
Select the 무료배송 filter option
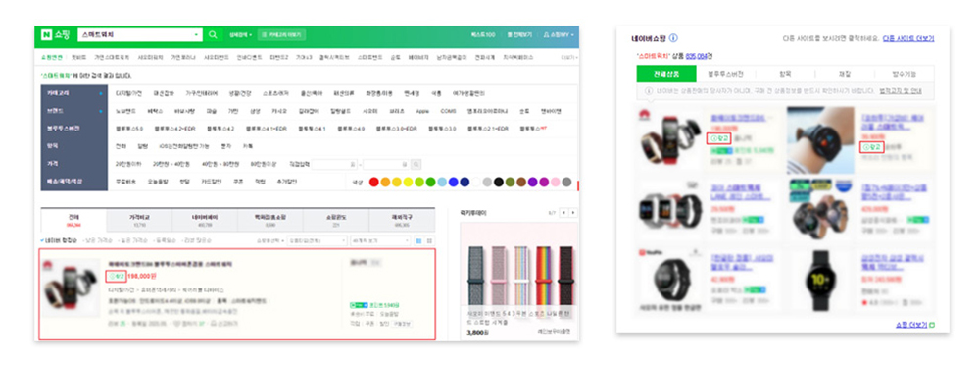[125, 182]
